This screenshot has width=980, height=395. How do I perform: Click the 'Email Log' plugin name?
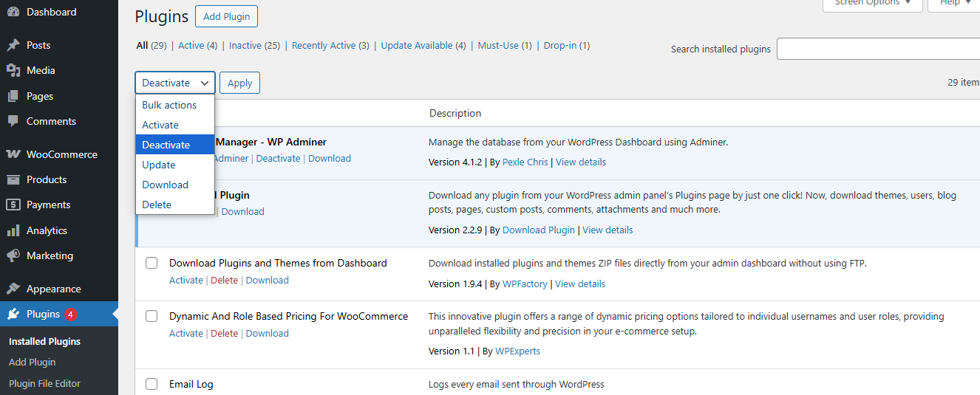click(x=191, y=384)
